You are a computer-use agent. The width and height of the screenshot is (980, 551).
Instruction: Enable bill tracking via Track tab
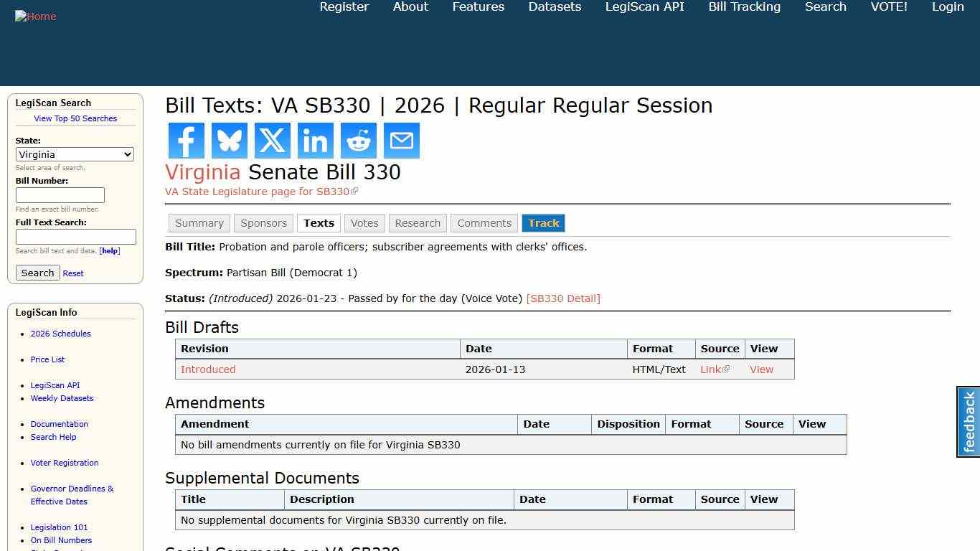pos(543,223)
